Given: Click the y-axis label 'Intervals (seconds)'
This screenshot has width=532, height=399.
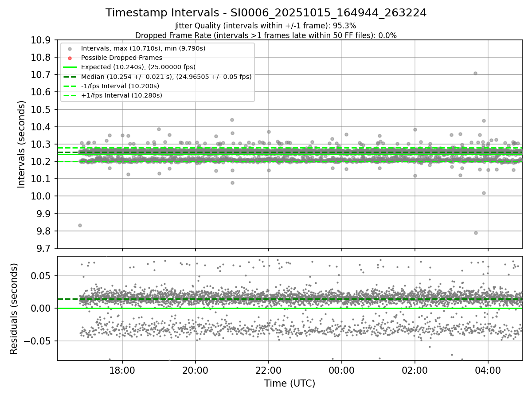Looking at the screenshot, I should pos(21,144).
